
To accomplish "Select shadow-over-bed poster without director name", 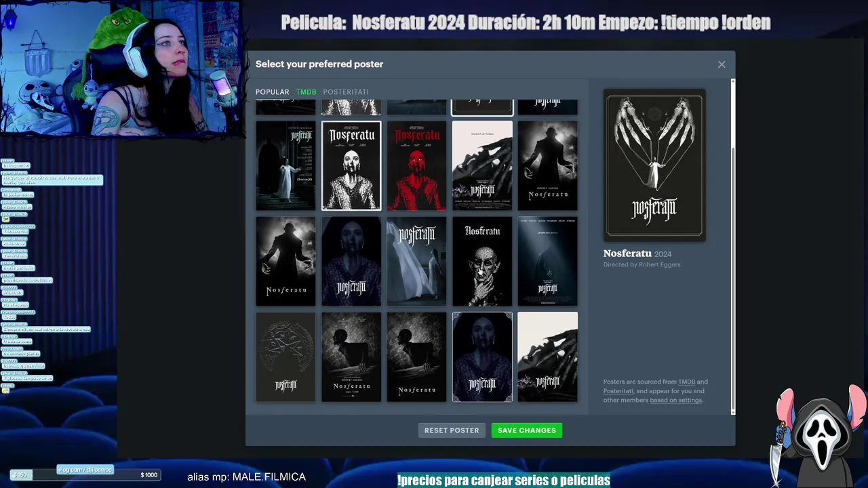I will (416, 357).
